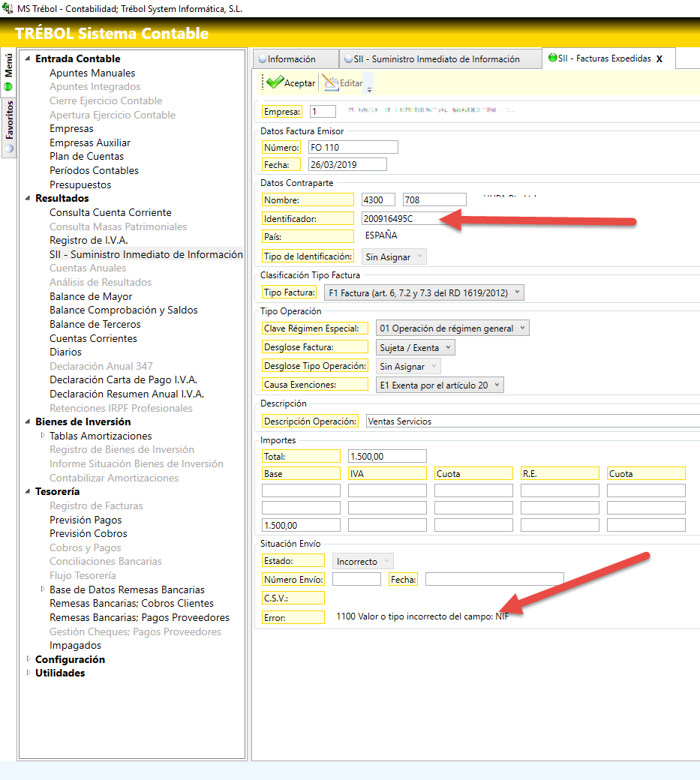Open Impagados entry

click(75, 645)
